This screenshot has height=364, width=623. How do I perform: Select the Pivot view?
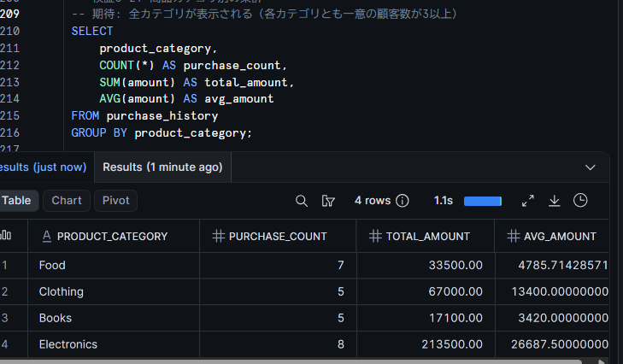pyautogui.click(x=115, y=200)
